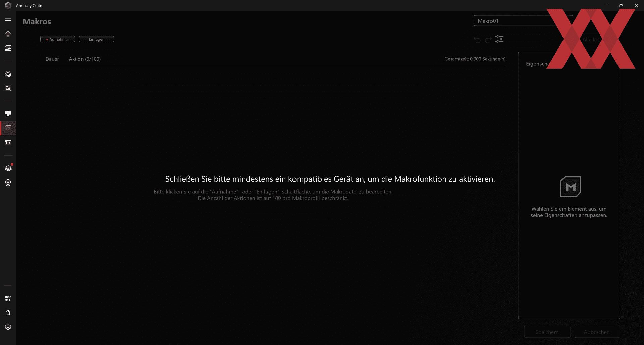Screen dimensions: 644x345
Task: Click the Armoury Crate logo in the title bar
Action: coord(8,5)
